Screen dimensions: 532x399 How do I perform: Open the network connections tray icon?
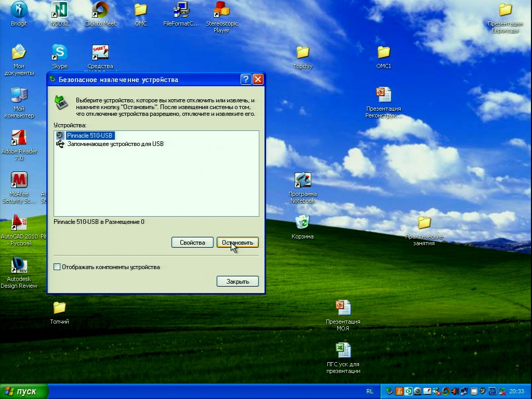tap(464, 391)
